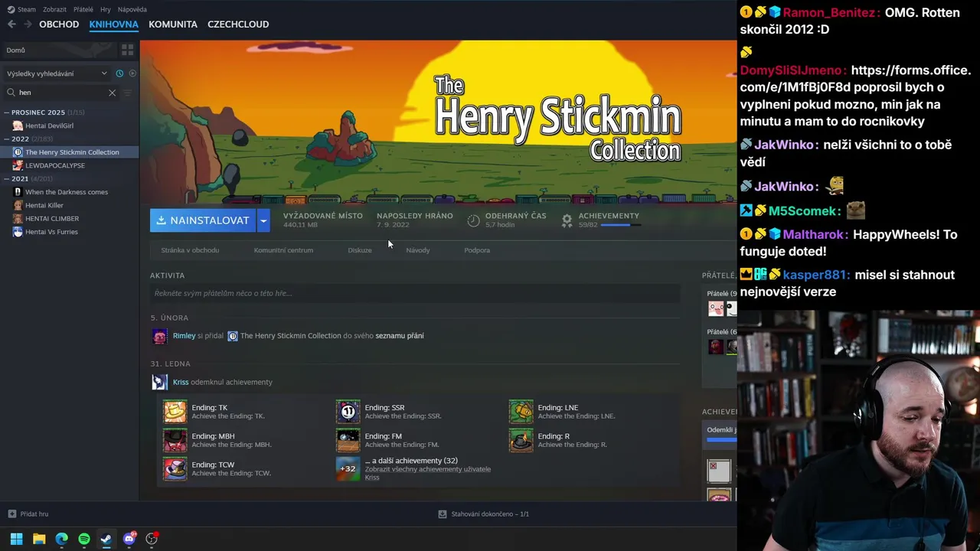Open File Explorer from the taskbar
980x551 pixels.
[x=39, y=539]
